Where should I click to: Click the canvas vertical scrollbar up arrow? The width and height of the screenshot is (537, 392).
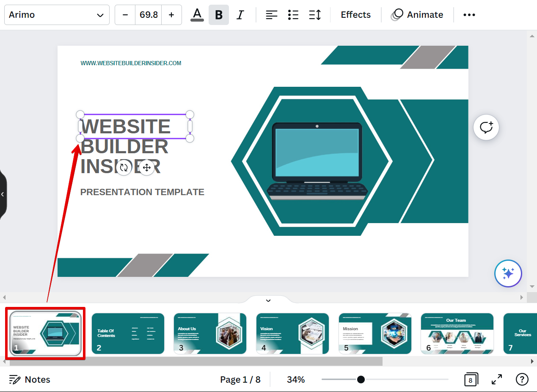pos(532,36)
